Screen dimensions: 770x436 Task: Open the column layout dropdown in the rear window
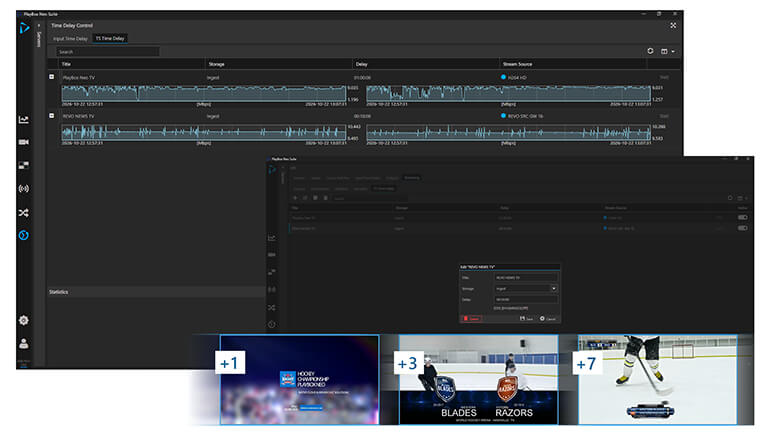click(742, 198)
